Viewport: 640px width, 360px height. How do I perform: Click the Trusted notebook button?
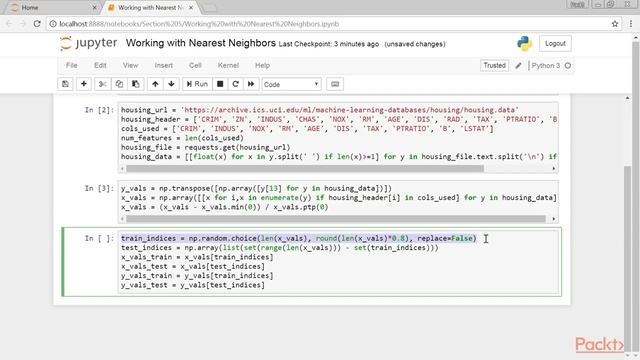click(x=494, y=65)
